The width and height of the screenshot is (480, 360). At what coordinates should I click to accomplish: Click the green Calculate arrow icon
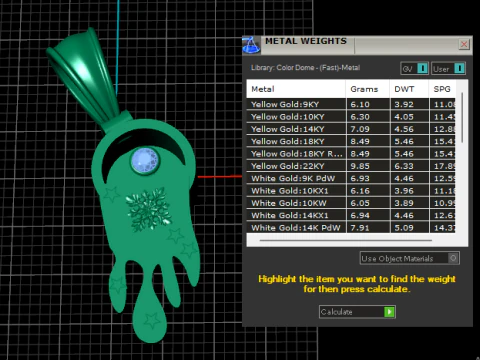tap(389, 312)
